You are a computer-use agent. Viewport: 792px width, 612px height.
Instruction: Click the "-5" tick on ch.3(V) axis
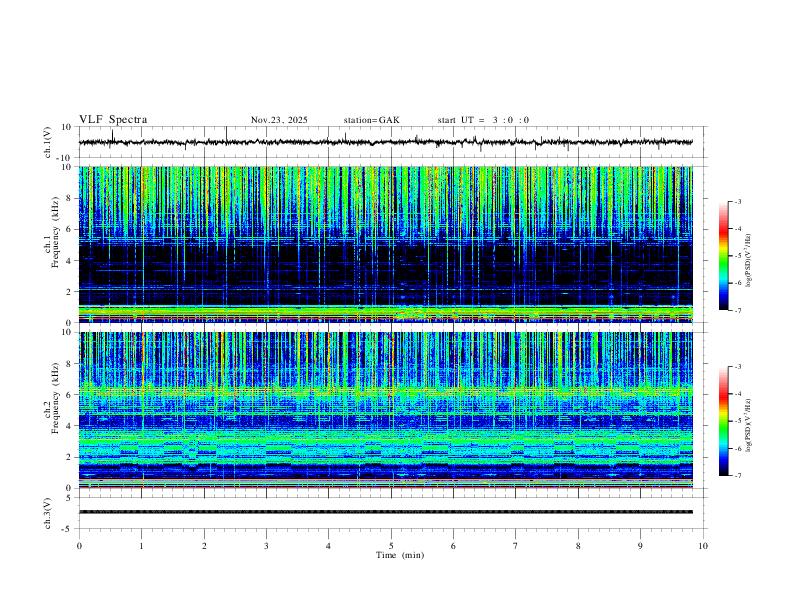point(68,529)
